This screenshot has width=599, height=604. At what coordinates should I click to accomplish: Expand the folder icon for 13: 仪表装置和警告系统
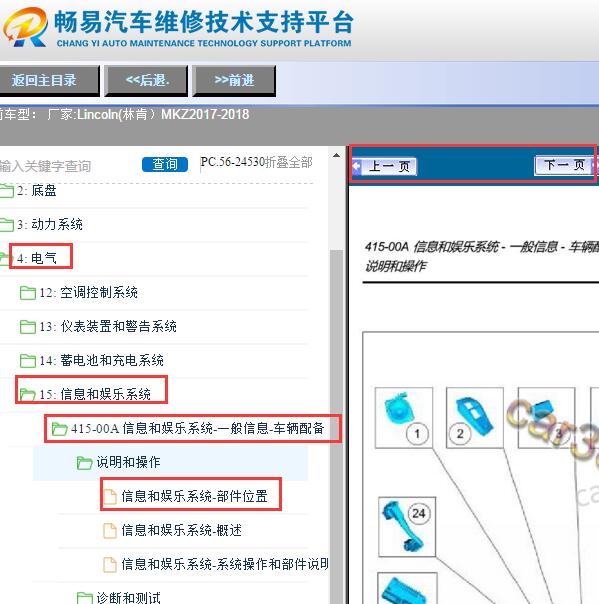tap(28, 327)
